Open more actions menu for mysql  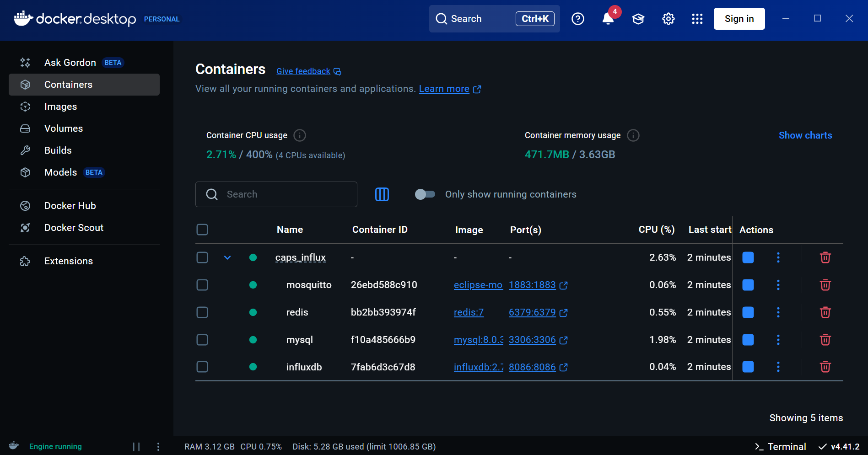coord(778,340)
